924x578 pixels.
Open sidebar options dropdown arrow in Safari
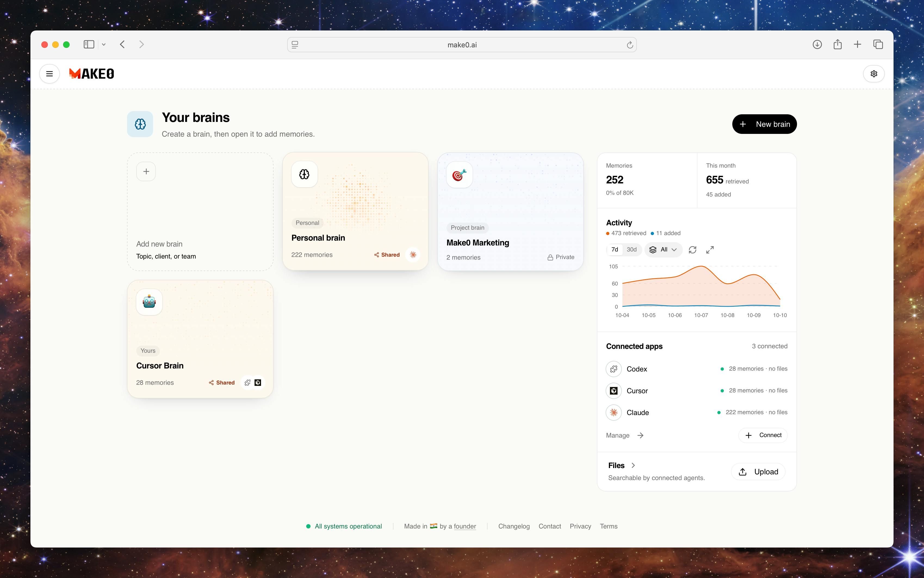(104, 44)
